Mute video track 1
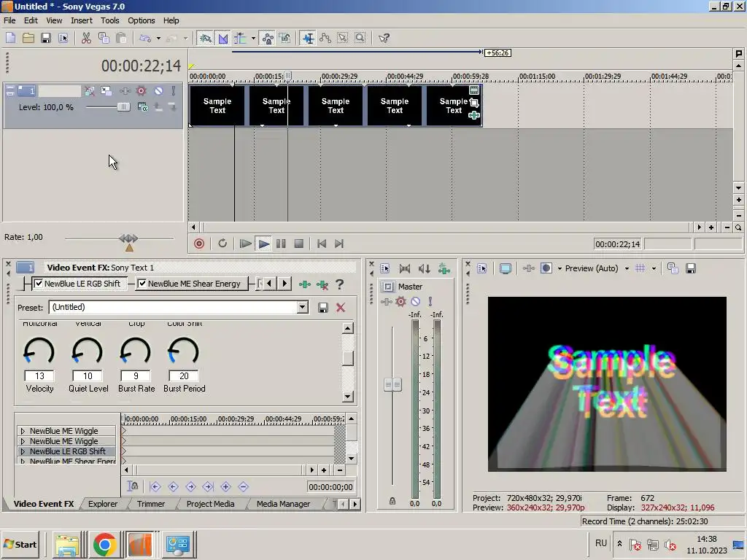 (x=158, y=90)
